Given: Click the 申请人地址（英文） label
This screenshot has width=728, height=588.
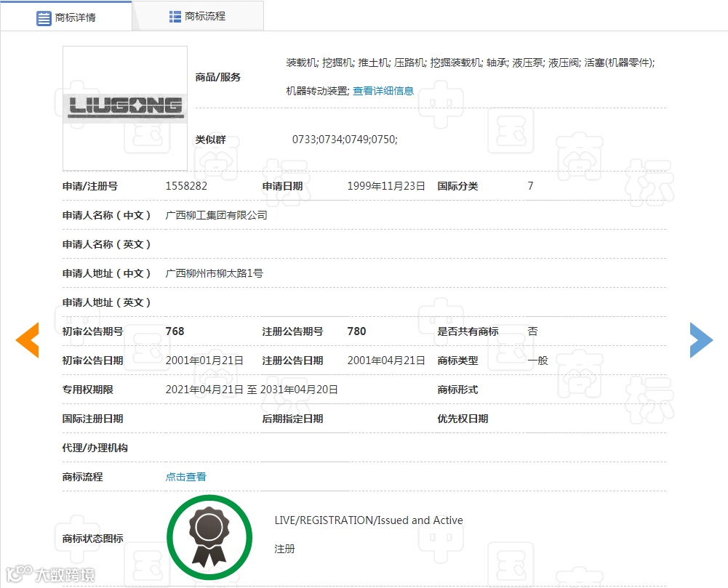Looking at the screenshot, I should pos(107,302).
